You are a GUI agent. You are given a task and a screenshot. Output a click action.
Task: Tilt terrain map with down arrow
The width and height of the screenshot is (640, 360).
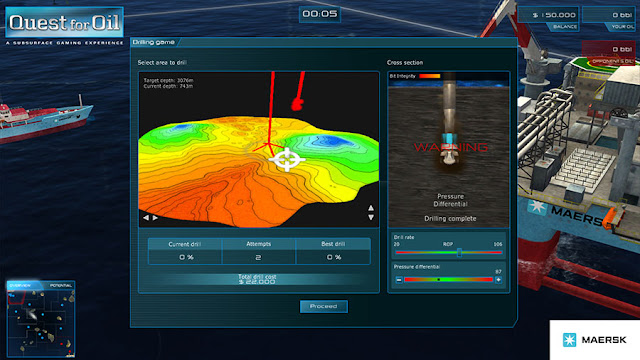click(x=371, y=218)
